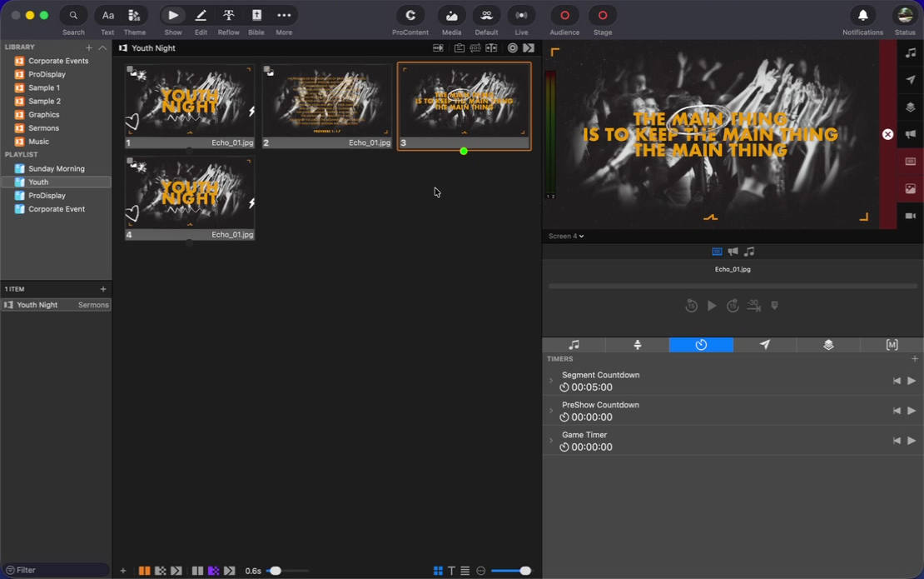Viewport: 924px width, 579px height.
Task: Switch to Show mode
Action: pyautogui.click(x=172, y=15)
